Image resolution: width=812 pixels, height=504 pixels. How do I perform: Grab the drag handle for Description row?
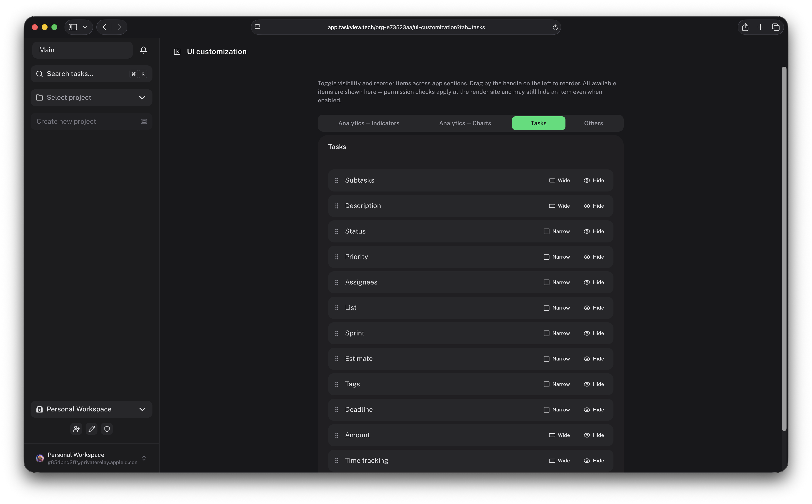pos(337,206)
